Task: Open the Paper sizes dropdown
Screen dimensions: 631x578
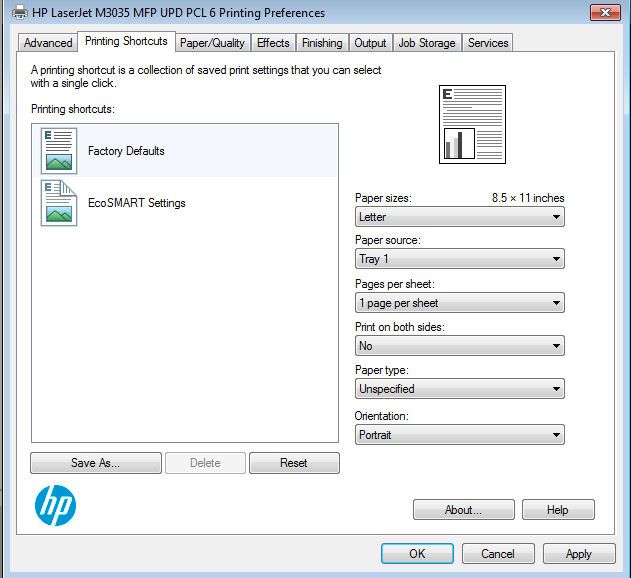Action: pyautogui.click(x=460, y=217)
